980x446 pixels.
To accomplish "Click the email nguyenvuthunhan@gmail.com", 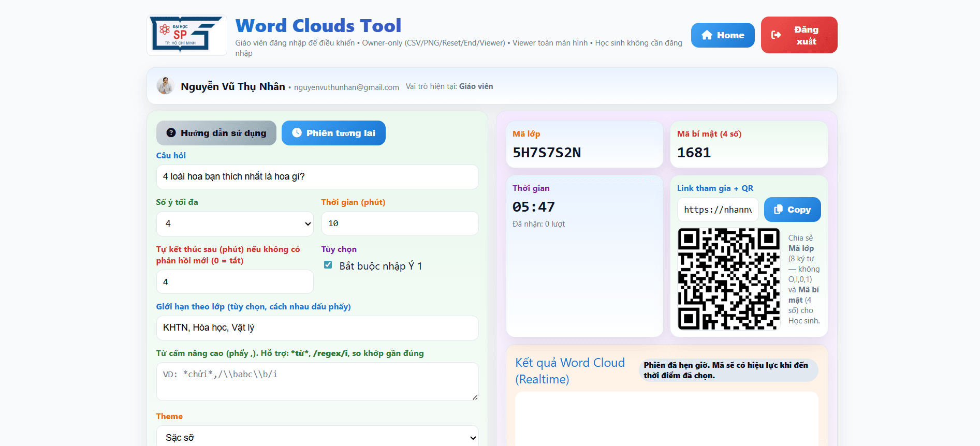I will click(x=346, y=87).
